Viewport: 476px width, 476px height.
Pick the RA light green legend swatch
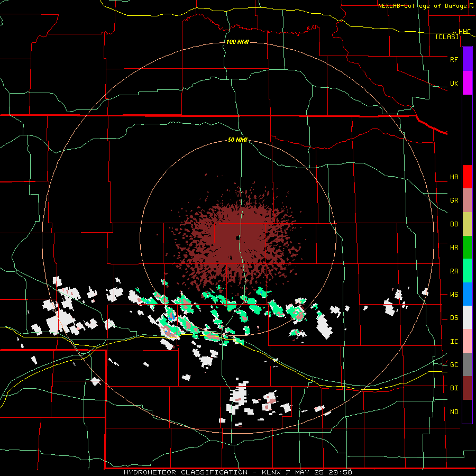pyautogui.click(x=467, y=271)
